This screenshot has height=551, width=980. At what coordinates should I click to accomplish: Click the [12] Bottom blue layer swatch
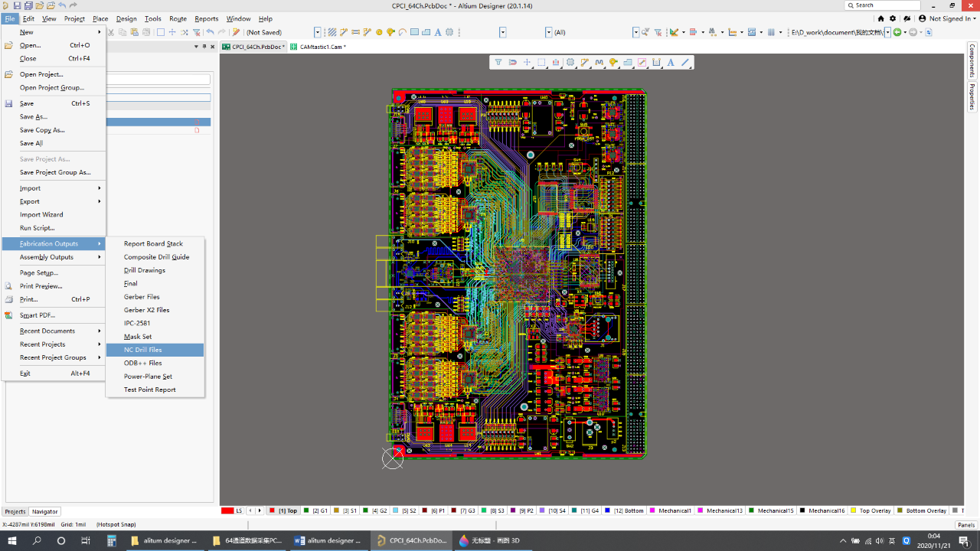[607, 510]
